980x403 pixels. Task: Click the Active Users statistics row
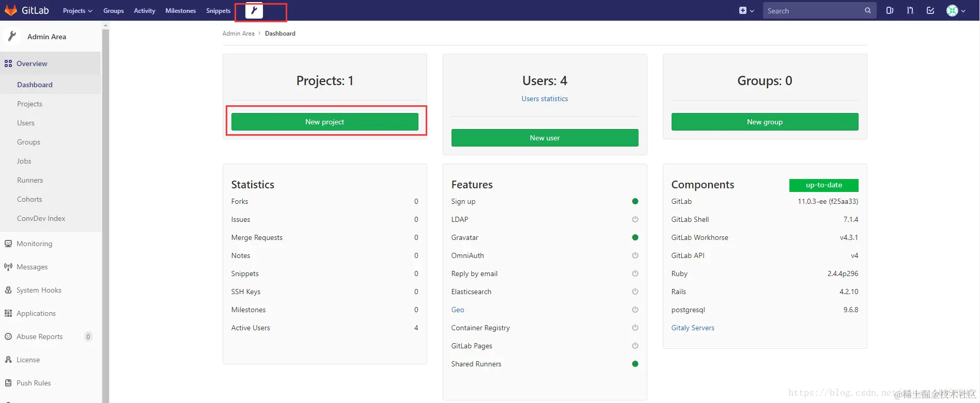click(324, 328)
